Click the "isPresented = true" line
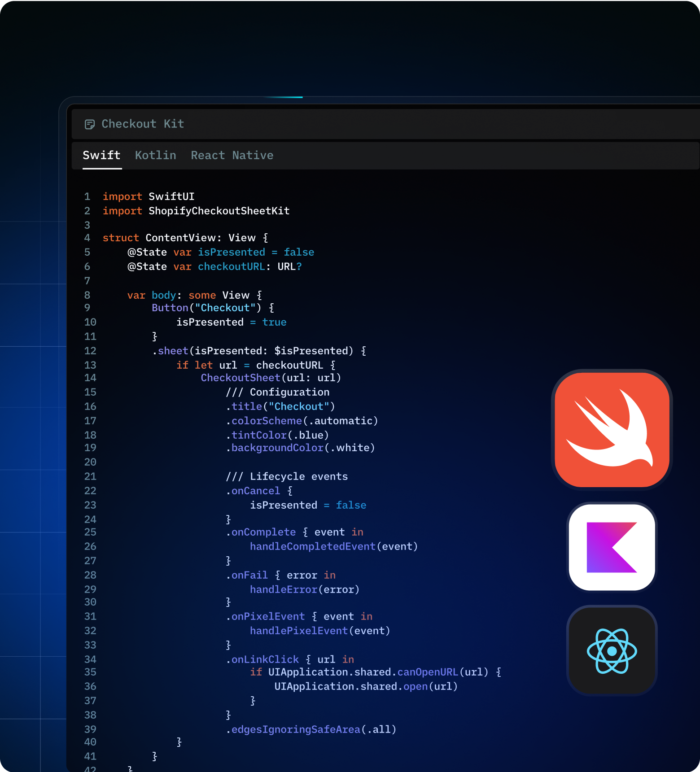 (232, 322)
